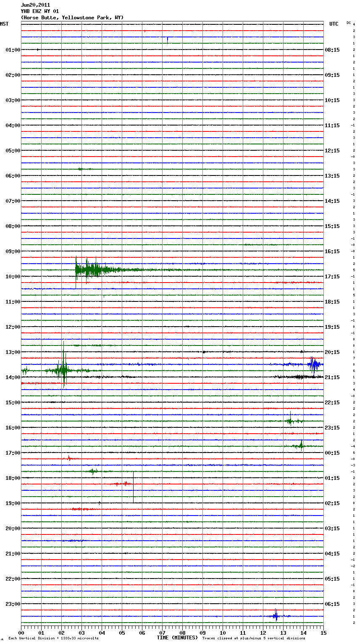Click minute tick label 15 on time axis

323,633
